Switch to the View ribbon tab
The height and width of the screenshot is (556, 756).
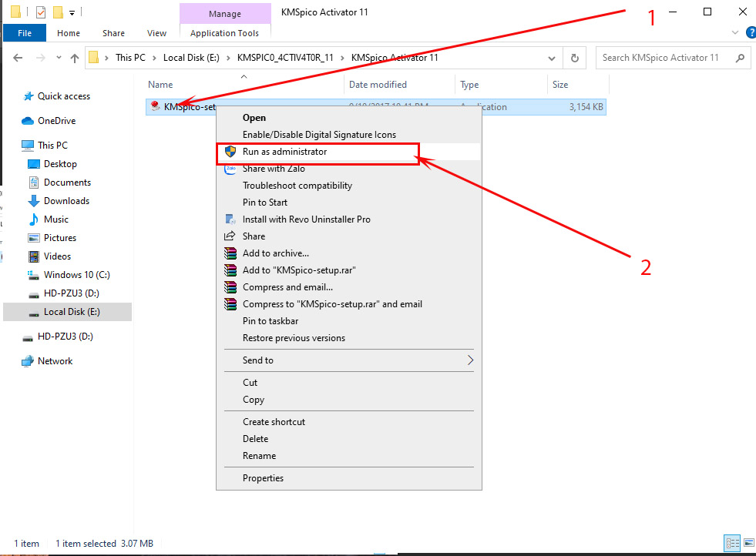[156, 33]
